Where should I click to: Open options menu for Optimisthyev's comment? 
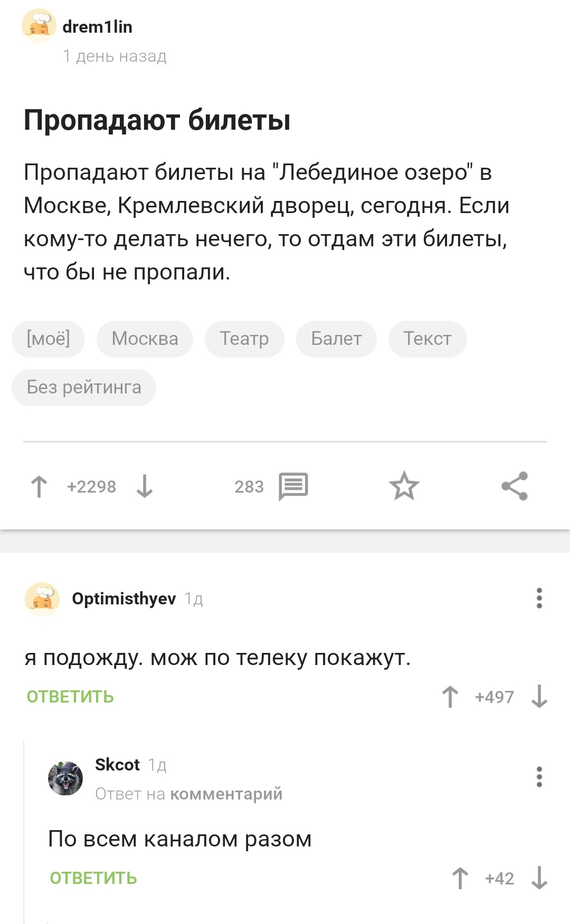tap(539, 599)
